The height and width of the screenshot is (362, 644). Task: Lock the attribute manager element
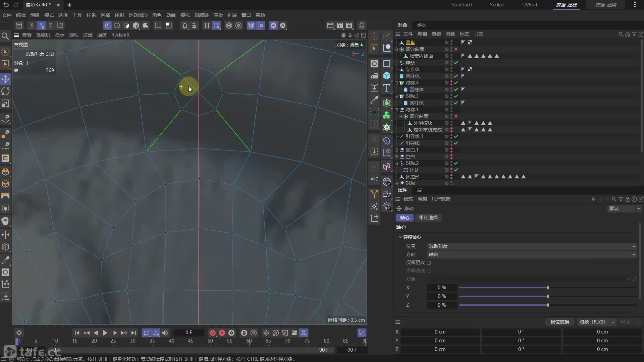pos(627,199)
